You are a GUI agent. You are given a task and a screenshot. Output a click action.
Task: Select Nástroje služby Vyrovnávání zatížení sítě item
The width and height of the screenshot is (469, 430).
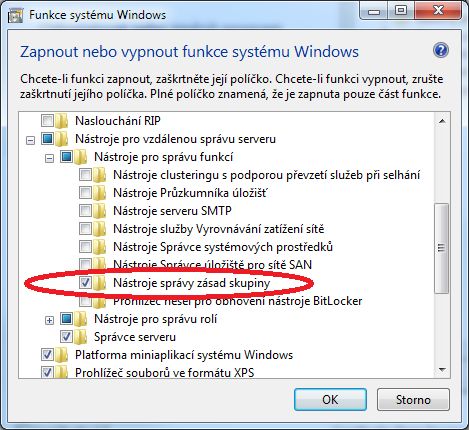[x=219, y=229]
